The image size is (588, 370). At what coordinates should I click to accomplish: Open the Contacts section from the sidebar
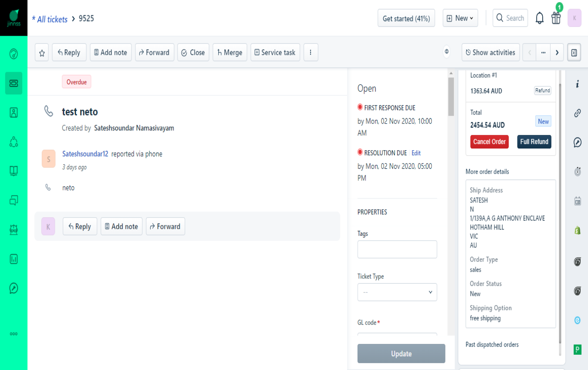(14, 112)
